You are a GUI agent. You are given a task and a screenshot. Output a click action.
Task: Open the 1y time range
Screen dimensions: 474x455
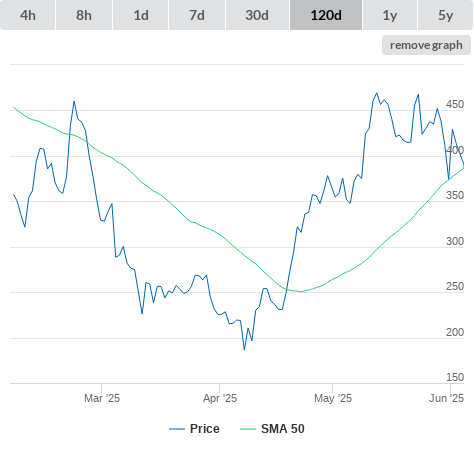[390, 15]
